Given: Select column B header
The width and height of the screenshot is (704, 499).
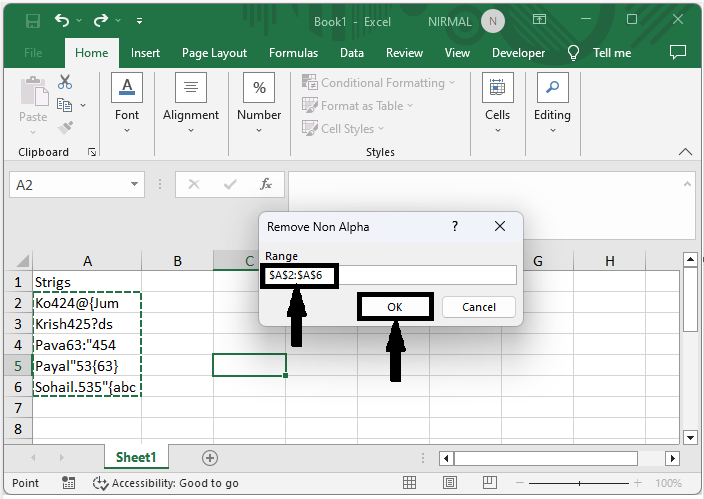Looking at the screenshot, I should point(177,261).
